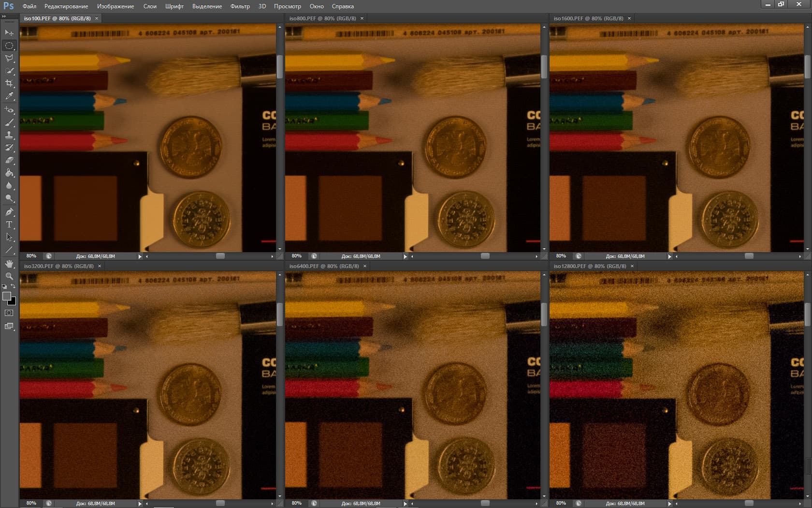Viewport: 812px width, 508px height.
Task: Select the Polygonal Lasso tool
Action: pos(9,58)
